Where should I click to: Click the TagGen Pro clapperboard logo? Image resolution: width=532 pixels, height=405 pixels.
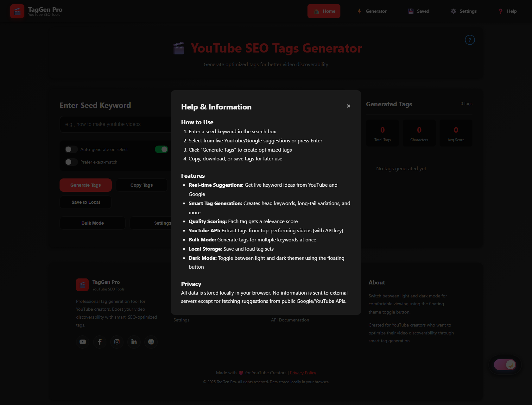coord(17,11)
